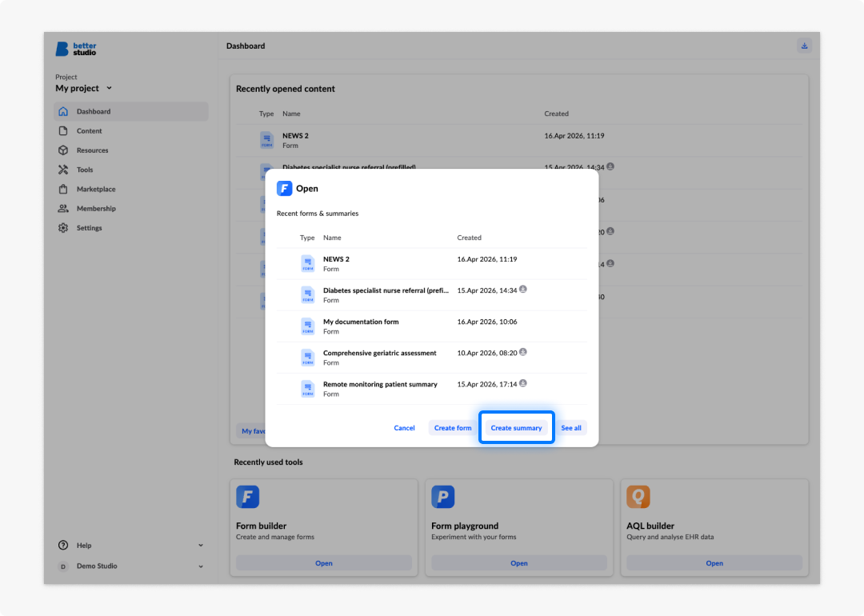Click the Comprehensive geriatric assessment form icon

(x=307, y=358)
